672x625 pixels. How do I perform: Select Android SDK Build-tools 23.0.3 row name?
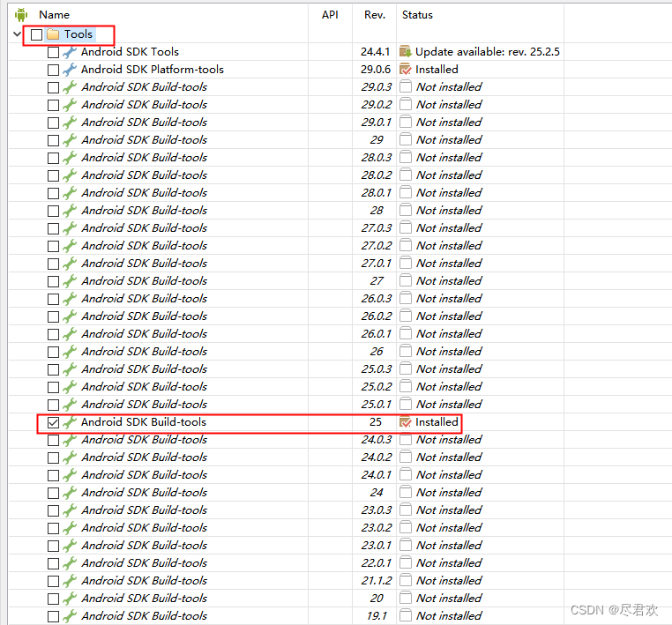(x=145, y=510)
